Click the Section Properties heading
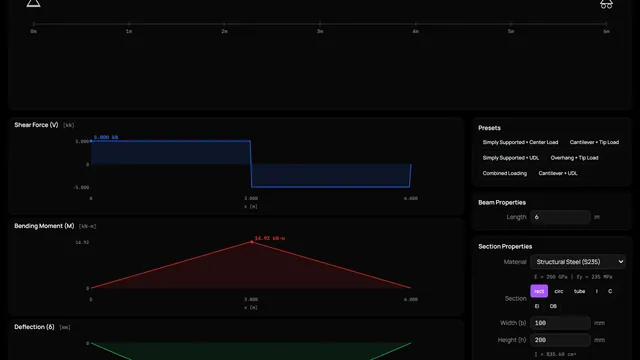 point(505,247)
